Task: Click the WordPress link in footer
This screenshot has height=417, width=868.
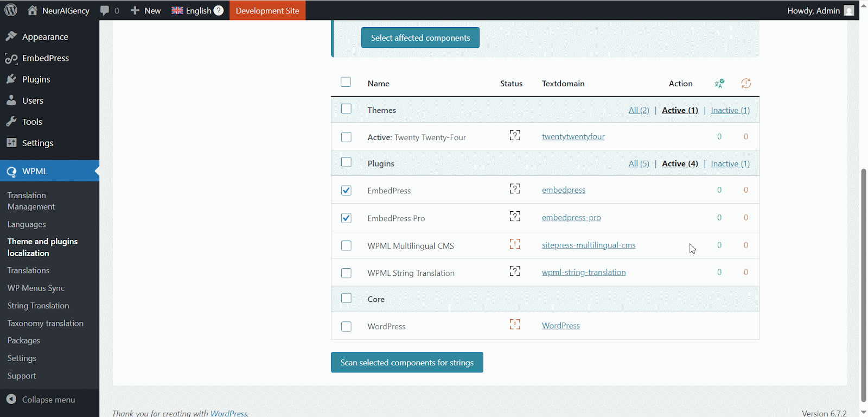Action: [x=228, y=413]
